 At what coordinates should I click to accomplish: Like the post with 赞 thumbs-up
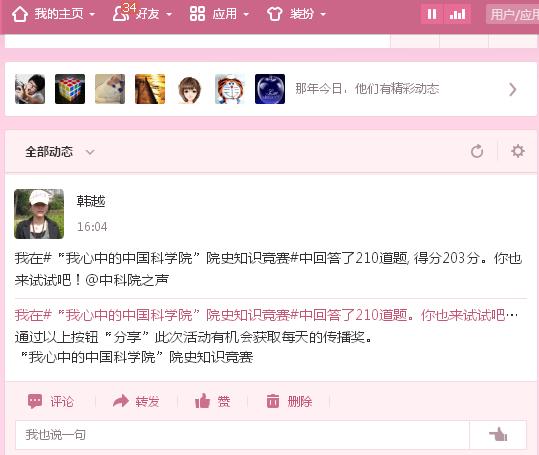point(202,401)
